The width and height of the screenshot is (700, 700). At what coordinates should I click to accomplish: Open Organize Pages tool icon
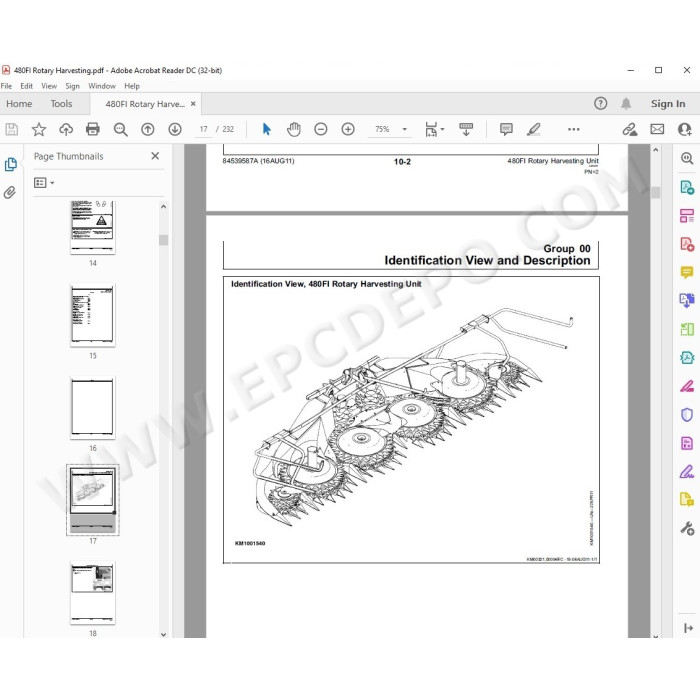[687, 216]
